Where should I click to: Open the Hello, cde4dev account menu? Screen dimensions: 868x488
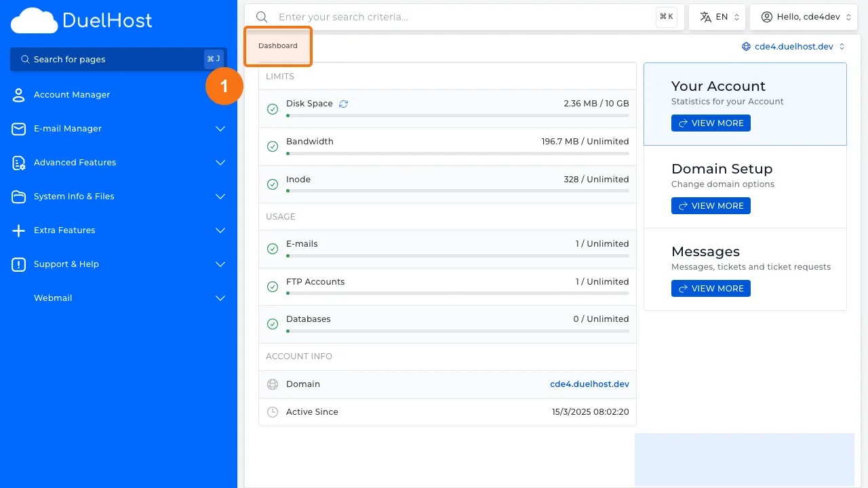tap(804, 16)
